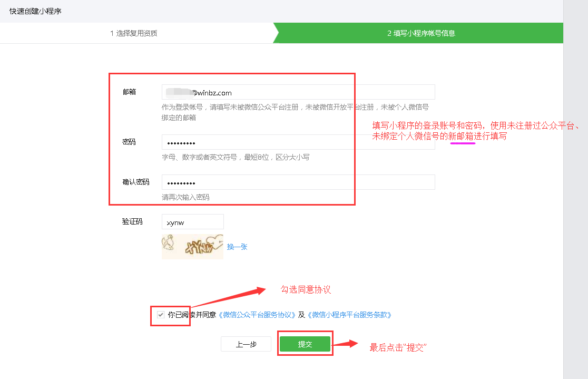Click the 验证码 field label
The width and height of the screenshot is (588, 379).
coord(132,222)
